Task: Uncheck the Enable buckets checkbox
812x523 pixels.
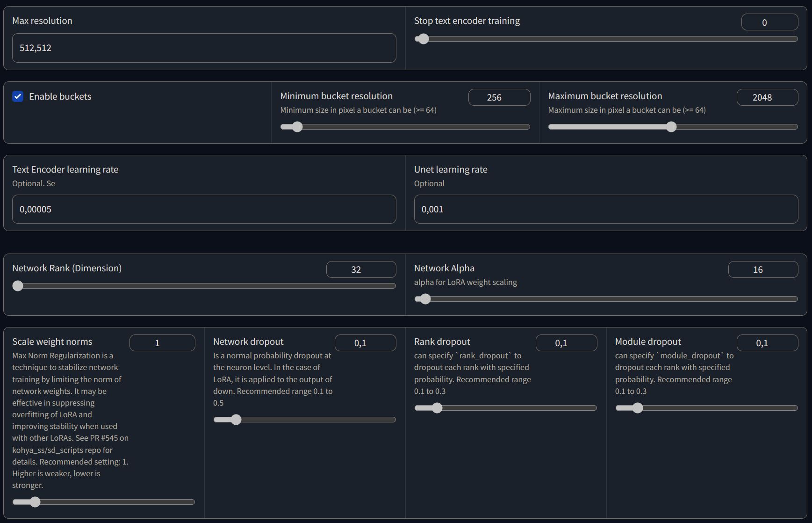Action: [x=18, y=96]
